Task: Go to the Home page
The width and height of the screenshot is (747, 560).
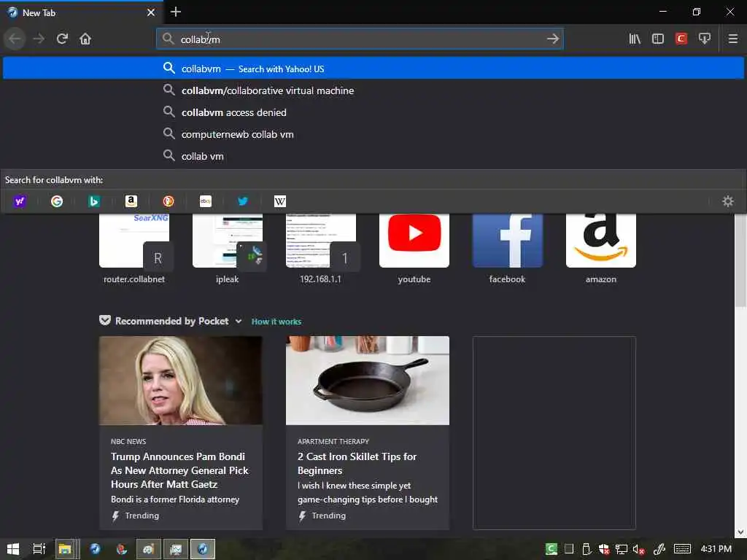Action: [x=85, y=39]
